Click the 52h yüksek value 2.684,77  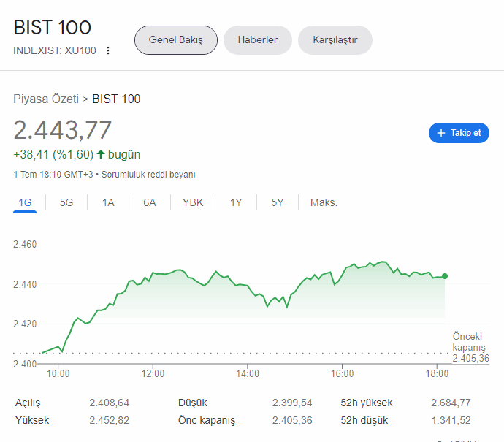(451, 403)
